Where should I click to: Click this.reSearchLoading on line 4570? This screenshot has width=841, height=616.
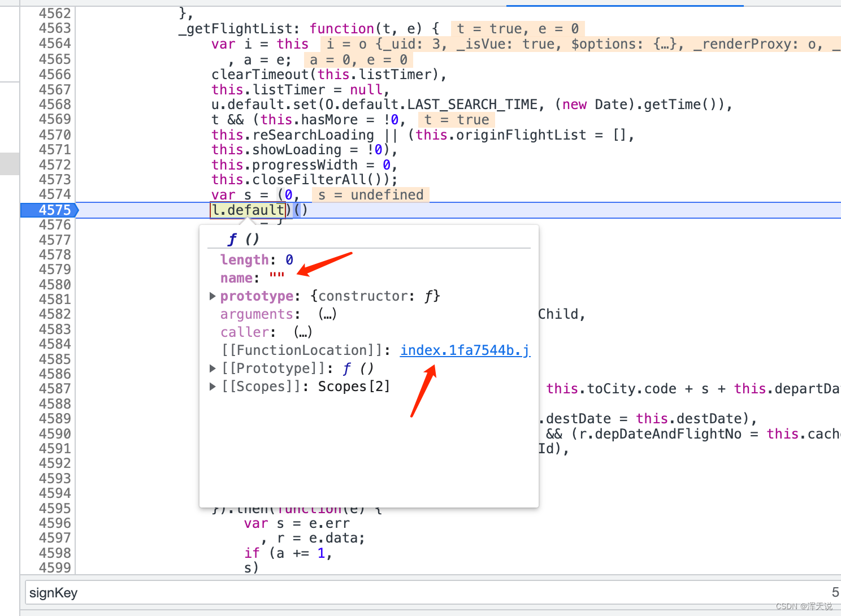click(x=293, y=135)
